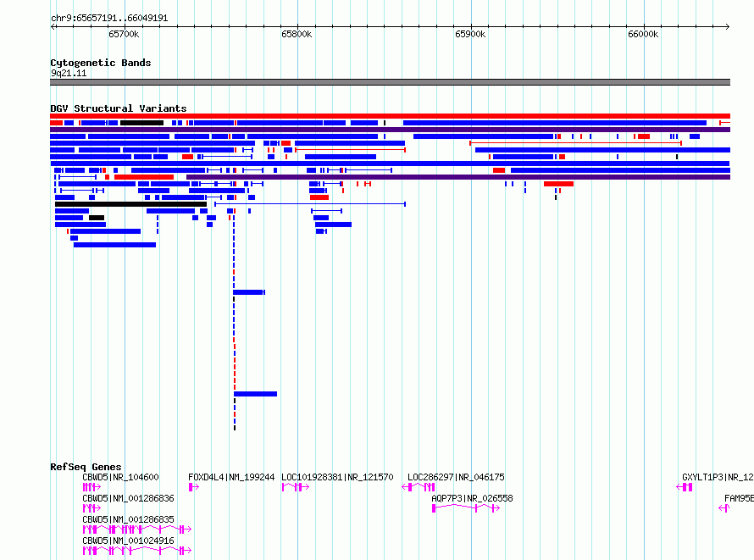Click the 65900k ruler label
Screen dimensions: 754x560
pyautogui.click(x=470, y=34)
